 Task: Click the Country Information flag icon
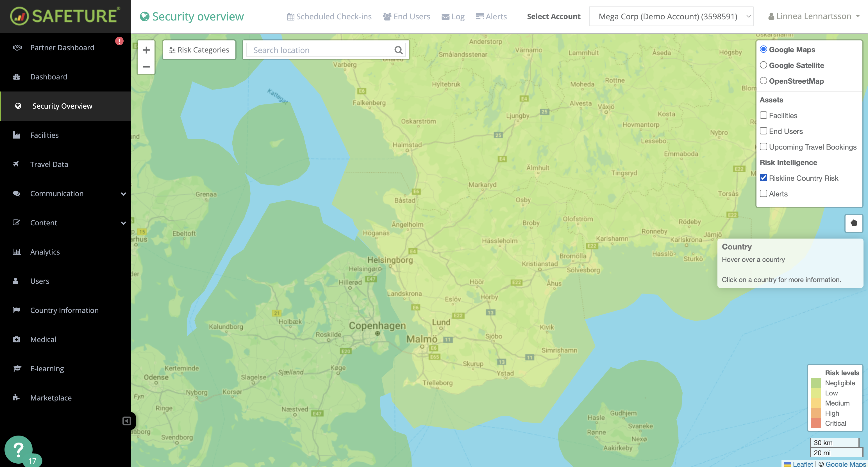[17, 310]
